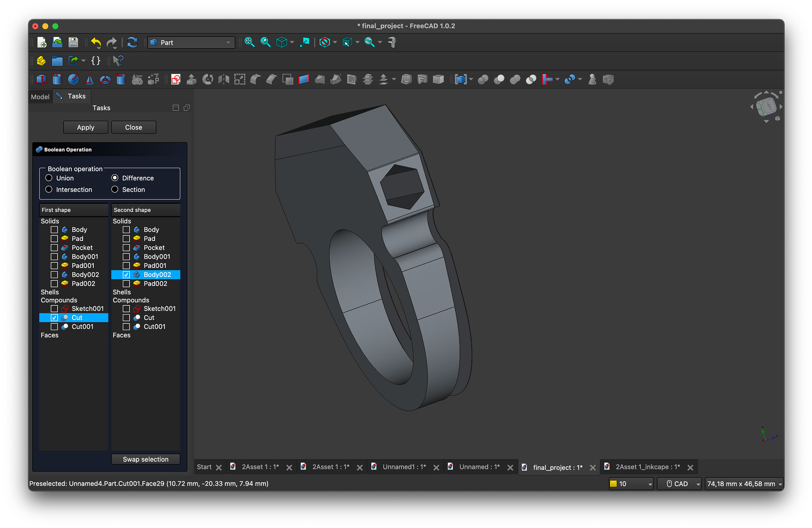The width and height of the screenshot is (812, 528).
Task: Open the CAD navigation style dropdown
Action: [679, 484]
